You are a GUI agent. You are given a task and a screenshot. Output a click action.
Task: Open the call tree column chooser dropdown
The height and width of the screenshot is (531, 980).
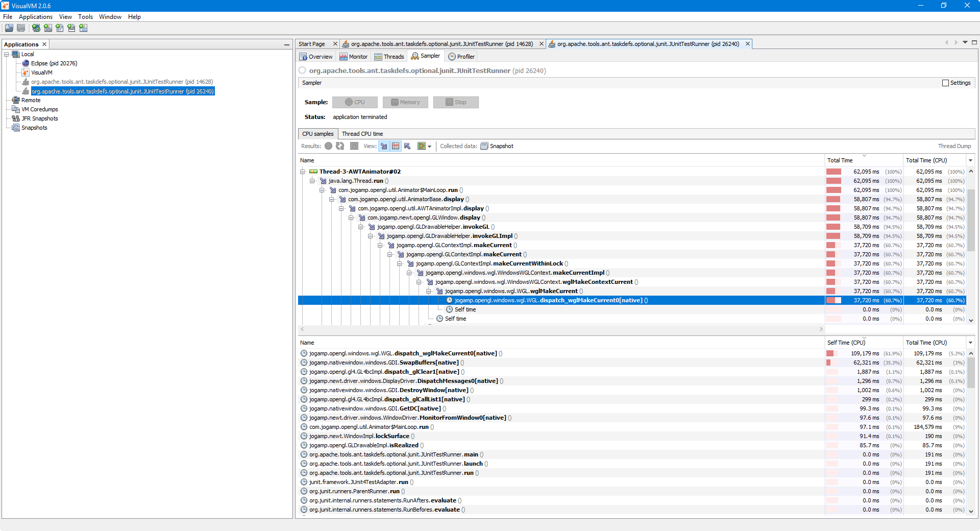pos(970,160)
